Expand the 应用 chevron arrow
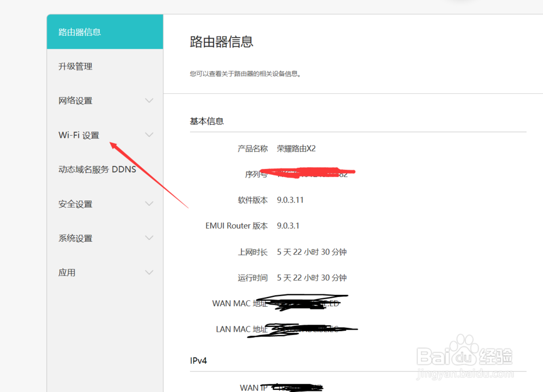Image resolution: width=543 pixels, height=392 pixels. click(x=149, y=272)
